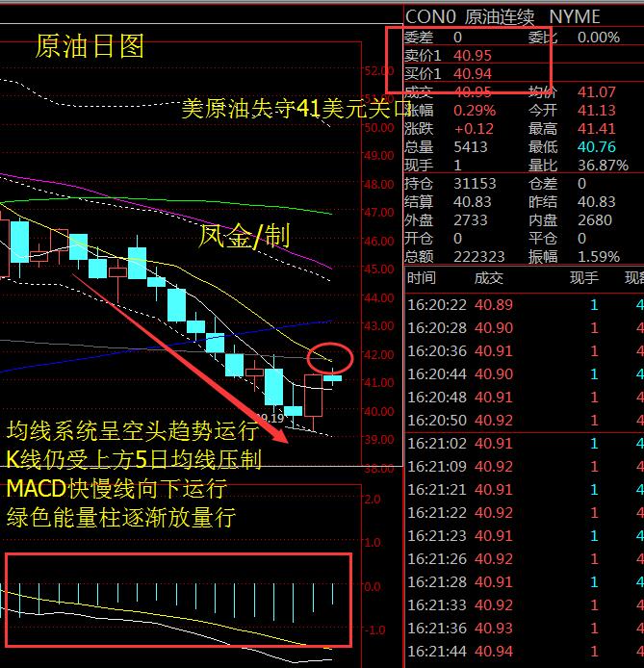Click the red downward trend arrow
Viewport: 644px width, 668px height.
(x=183, y=358)
